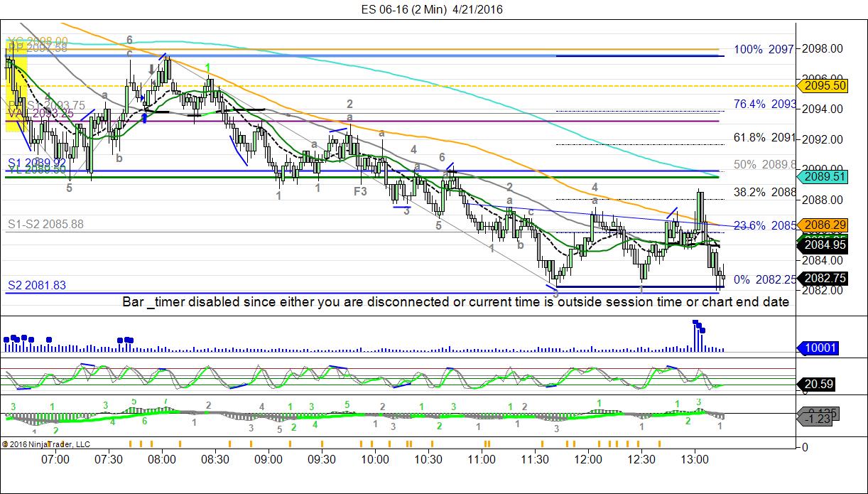Click the 10:30 time axis label
The width and height of the screenshot is (868, 494).
(428, 459)
